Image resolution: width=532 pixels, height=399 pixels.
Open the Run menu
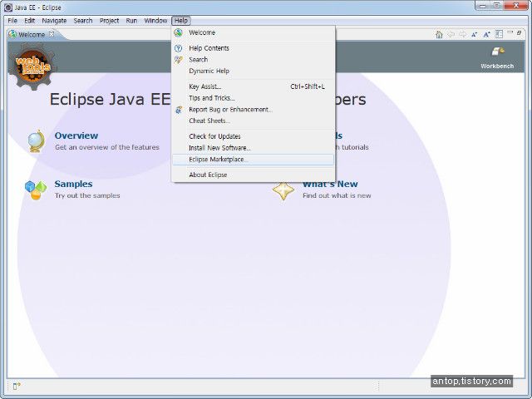click(x=131, y=21)
